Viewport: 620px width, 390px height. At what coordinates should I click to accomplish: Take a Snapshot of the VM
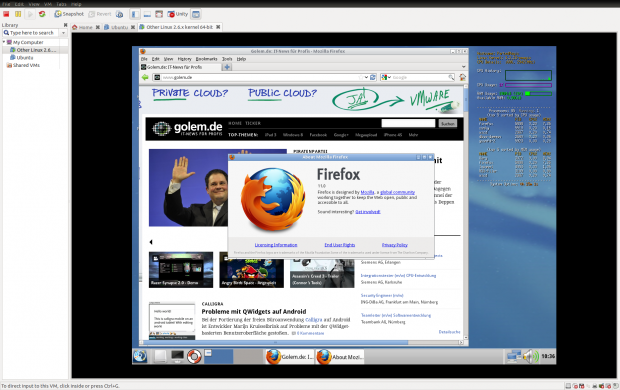click(x=69, y=14)
